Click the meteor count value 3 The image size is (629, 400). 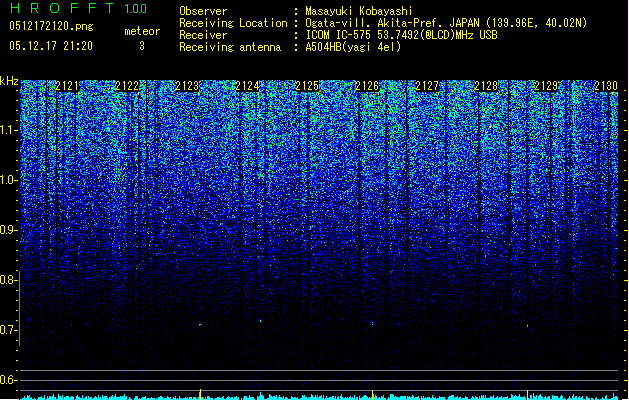point(142,46)
